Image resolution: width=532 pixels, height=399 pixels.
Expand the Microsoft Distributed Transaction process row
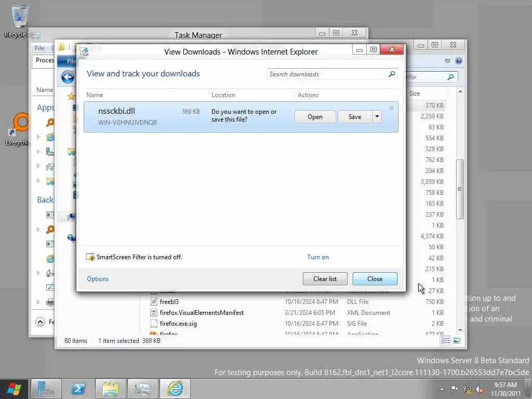pos(38,273)
